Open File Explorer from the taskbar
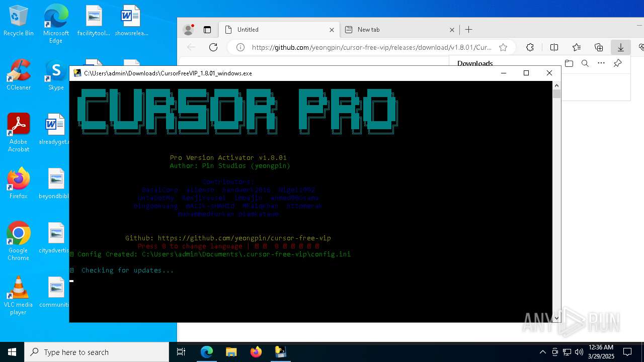644x362 pixels. [x=231, y=352]
